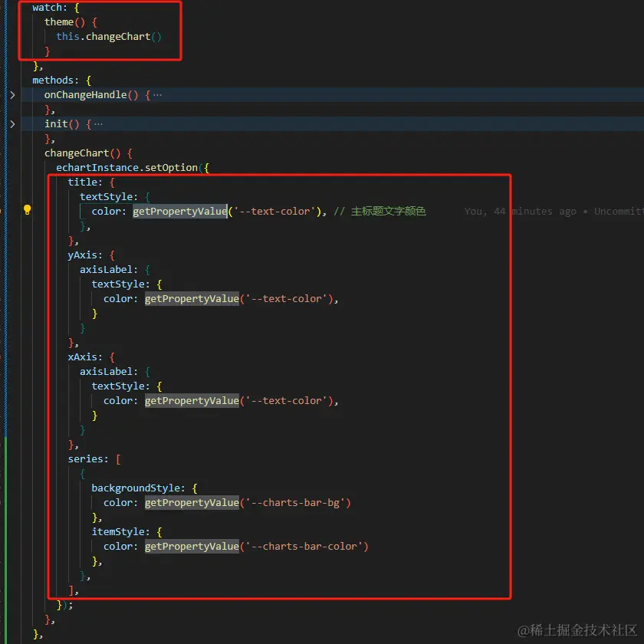
Task: Click 'textStyle' under the title property
Action: [106, 197]
